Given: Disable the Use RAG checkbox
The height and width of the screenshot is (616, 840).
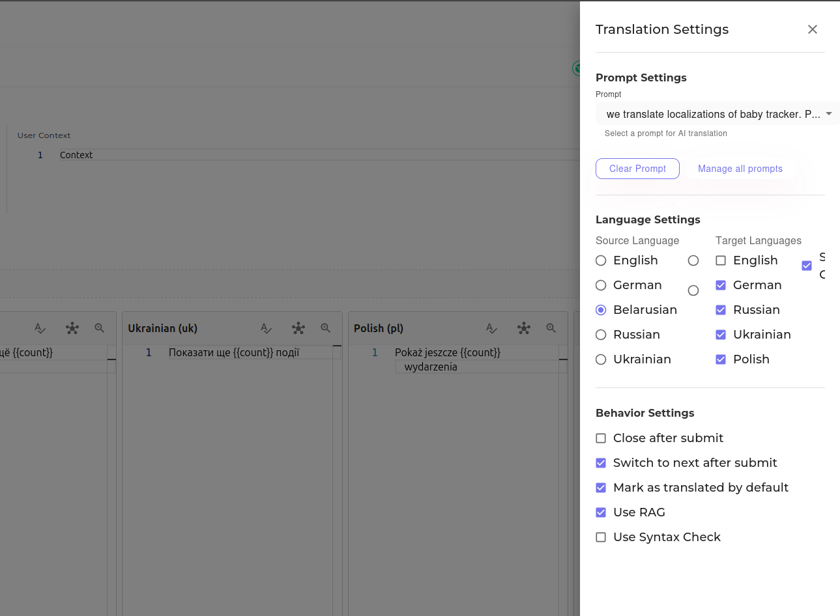Looking at the screenshot, I should (601, 512).
